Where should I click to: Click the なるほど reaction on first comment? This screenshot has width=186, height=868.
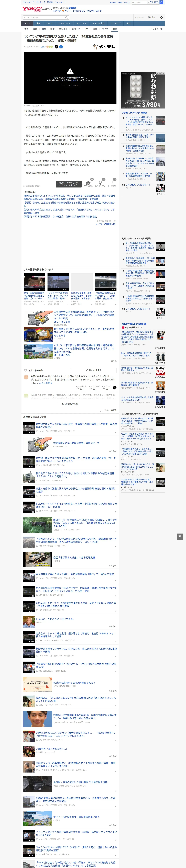94,388
